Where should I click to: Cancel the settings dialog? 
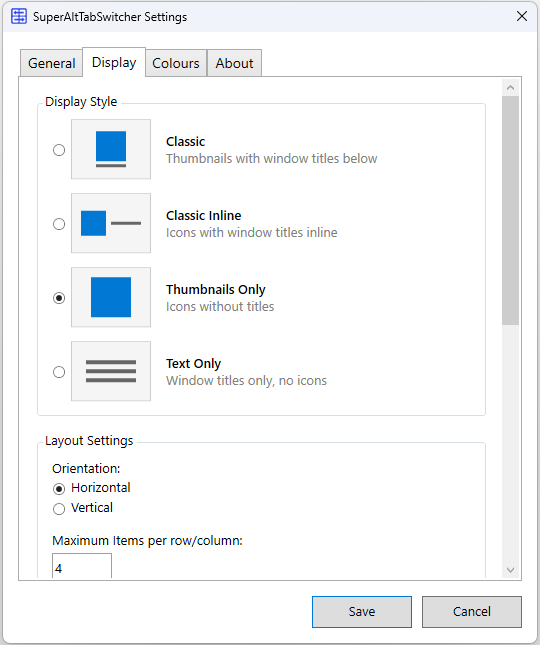click(x=472, y=612)
